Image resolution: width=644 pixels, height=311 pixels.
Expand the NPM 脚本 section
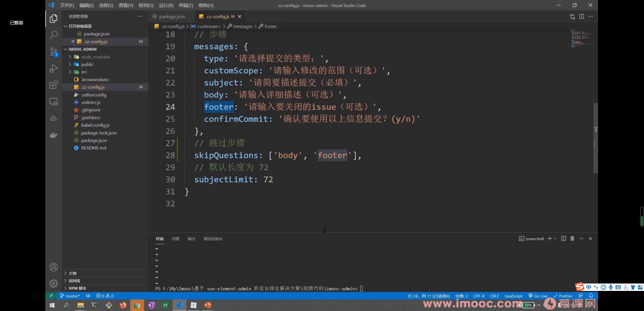point(105,288)
